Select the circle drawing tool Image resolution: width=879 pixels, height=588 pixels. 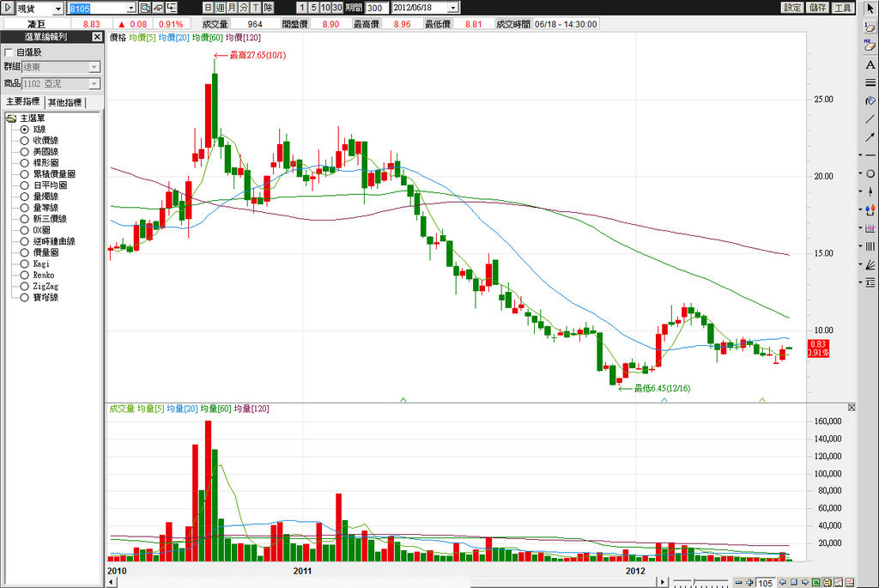(870, 173)
